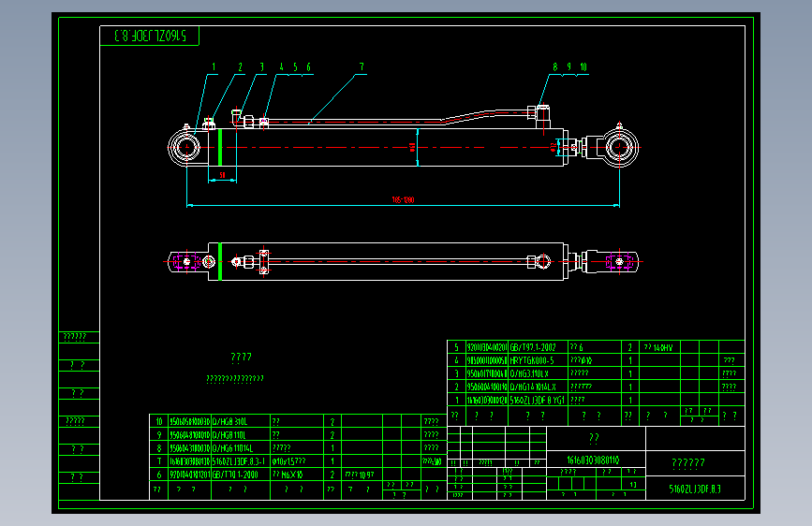Click callout number 3 leader label
This screenshot has width=812, height=526.
pos(261,66)
